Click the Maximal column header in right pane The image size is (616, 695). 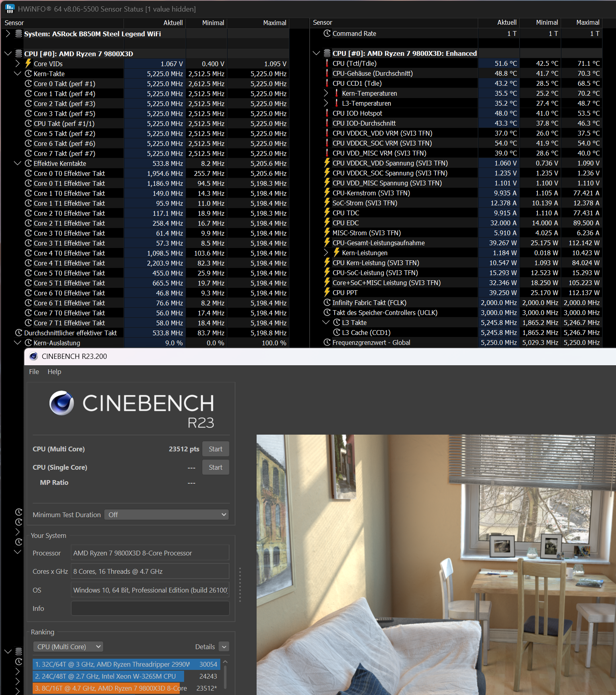coord(582,22)
